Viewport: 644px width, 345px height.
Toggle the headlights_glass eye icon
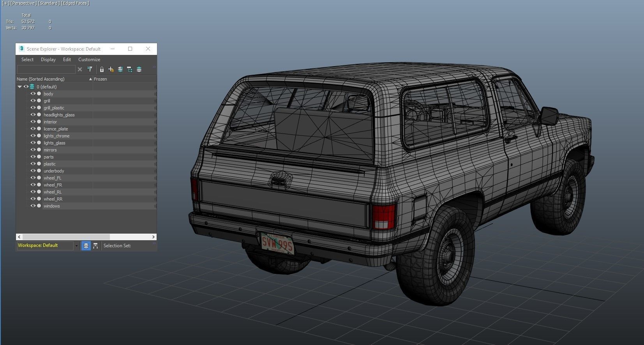33,115
